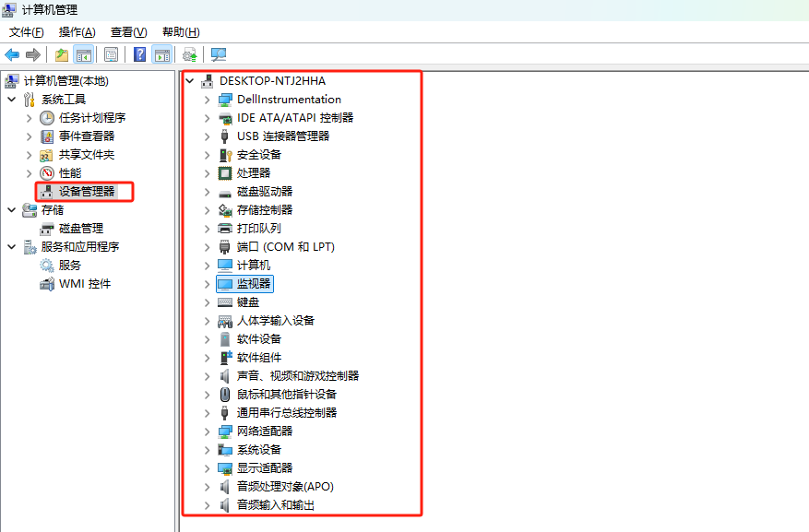
Task: Click the DellInstrumentation device icon
Action: 225,100
